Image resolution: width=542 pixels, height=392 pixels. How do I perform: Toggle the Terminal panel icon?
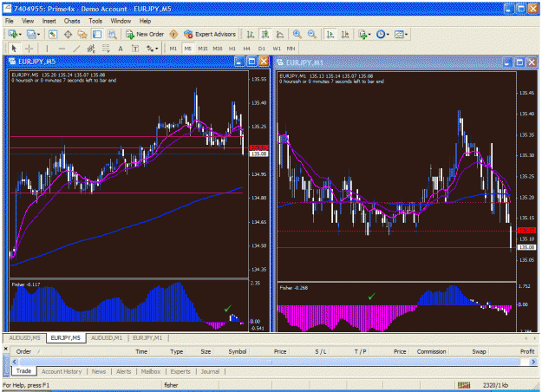97,34
